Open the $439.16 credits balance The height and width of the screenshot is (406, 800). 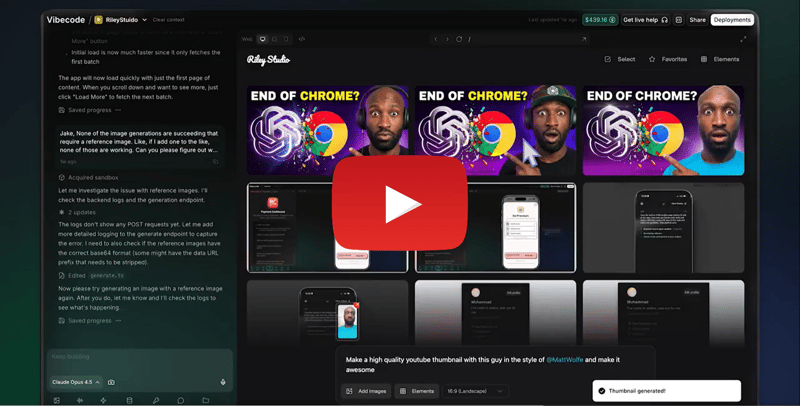600,20
